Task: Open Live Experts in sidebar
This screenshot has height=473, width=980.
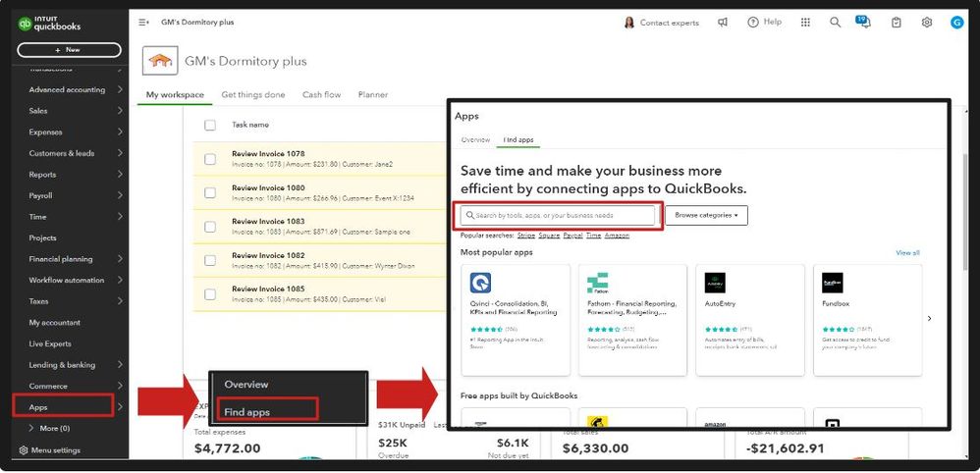Action: coord(50,343)
